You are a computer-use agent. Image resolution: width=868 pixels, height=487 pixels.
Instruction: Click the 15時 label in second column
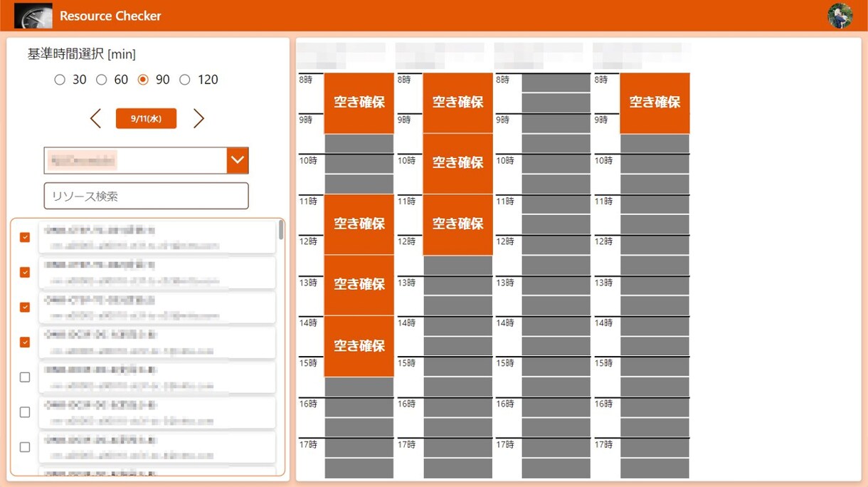(x=406, y=363)
